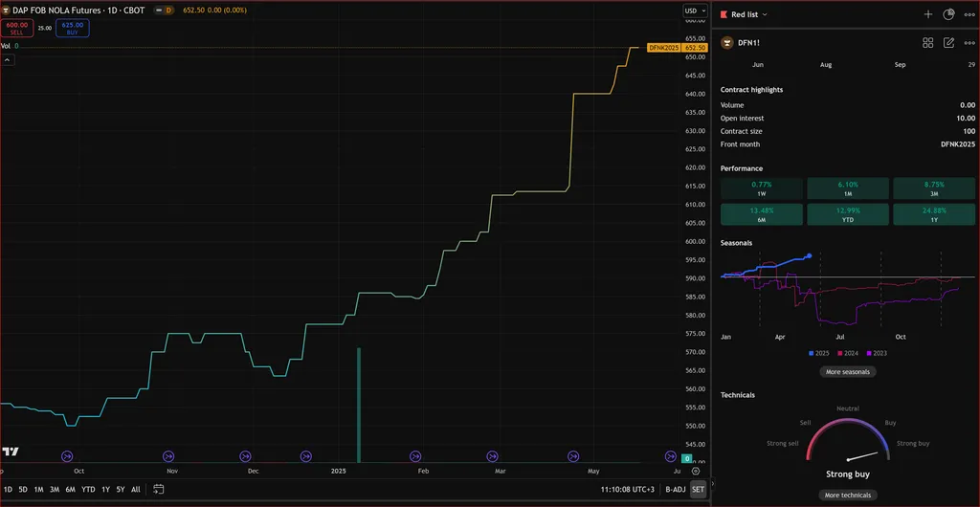This screenshot has height=507, width=980.
Task: Click the Seasonals mini chart
Action: click(848, 289)
